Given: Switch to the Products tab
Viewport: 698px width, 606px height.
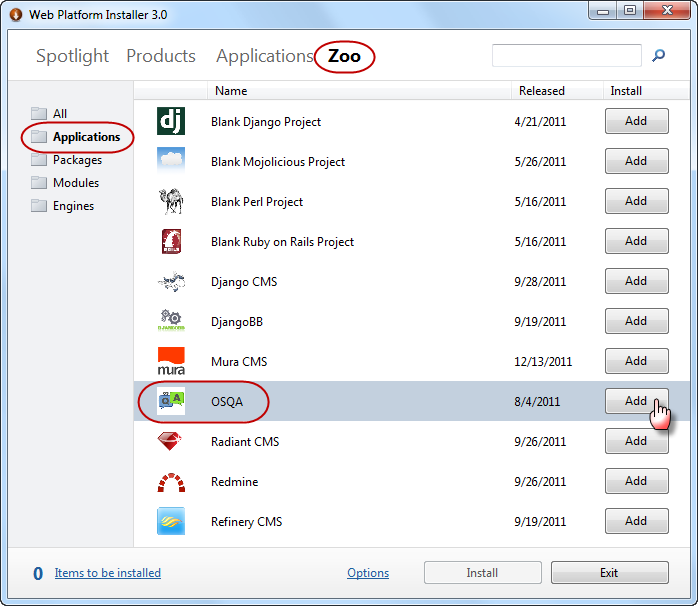Looking at the screenshot, I should tap(161, 56).
